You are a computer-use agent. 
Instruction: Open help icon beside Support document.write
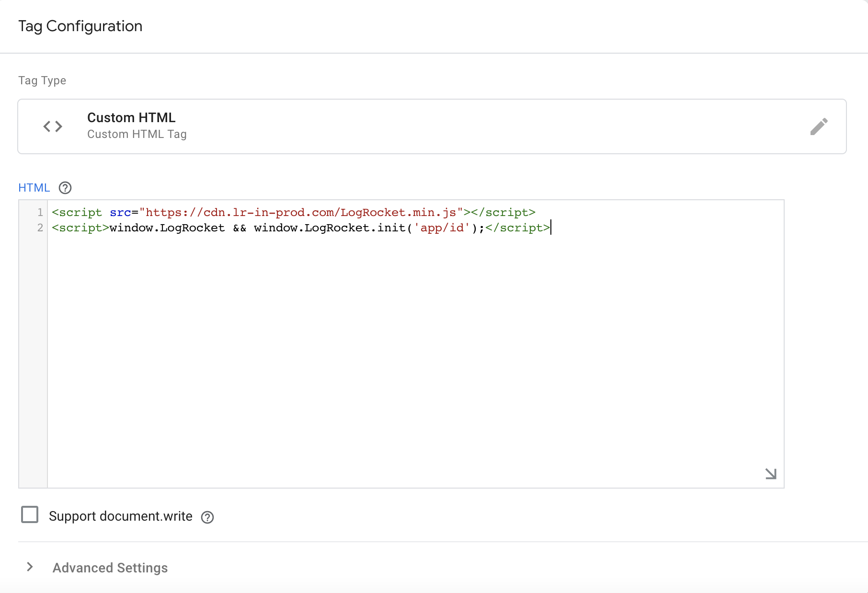[x=207, y=517]
